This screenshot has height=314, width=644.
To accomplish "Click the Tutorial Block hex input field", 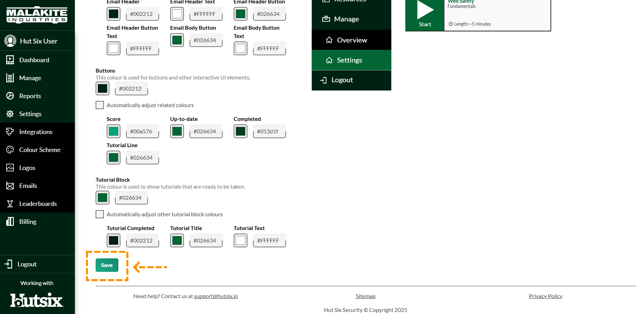I will pos(131,198).
